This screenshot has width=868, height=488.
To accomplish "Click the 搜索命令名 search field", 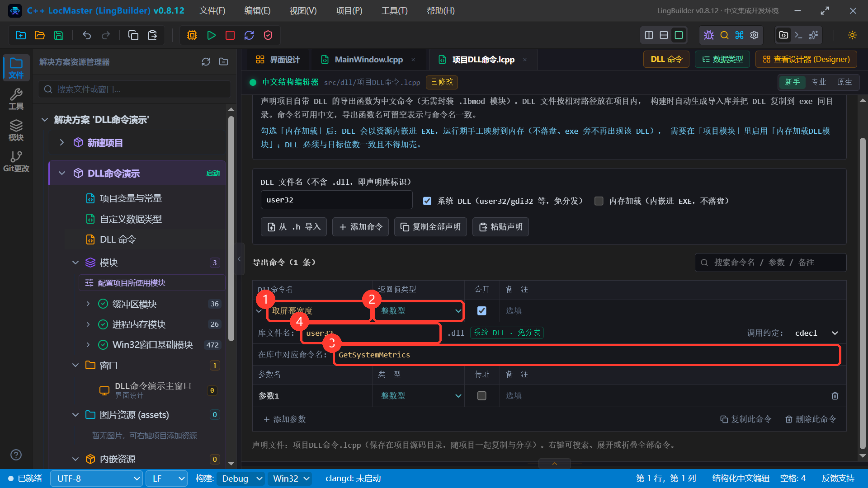I will (770, 263).
